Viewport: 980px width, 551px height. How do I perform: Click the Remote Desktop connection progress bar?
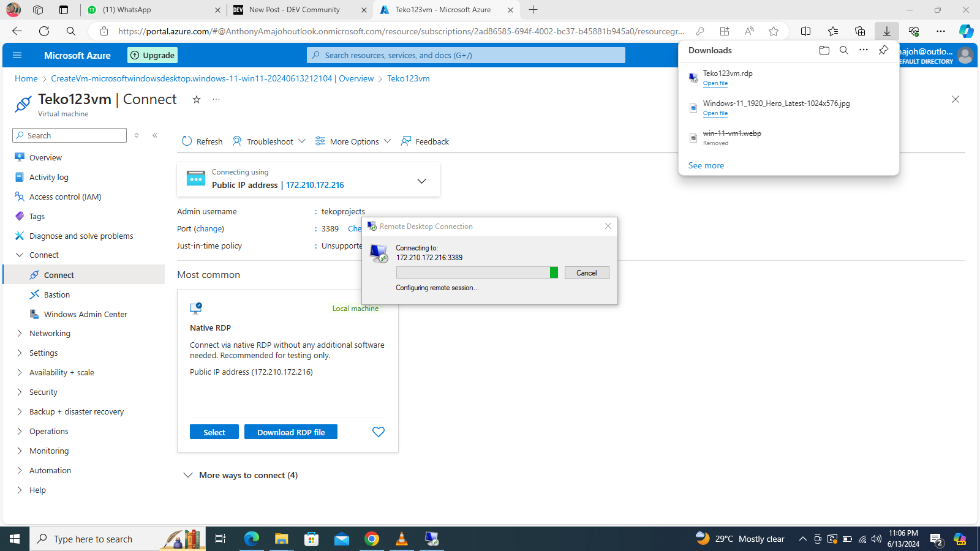[477, 272]
